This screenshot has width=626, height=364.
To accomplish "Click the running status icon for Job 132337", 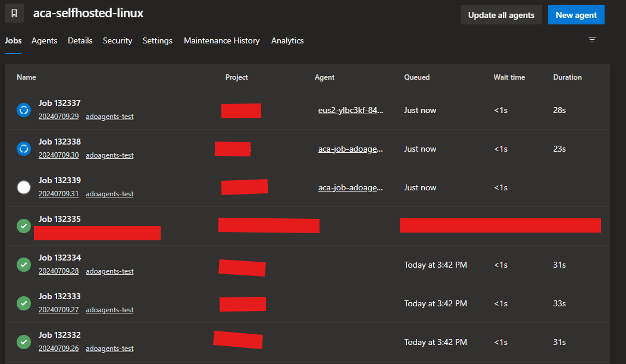I will [24, 110].
